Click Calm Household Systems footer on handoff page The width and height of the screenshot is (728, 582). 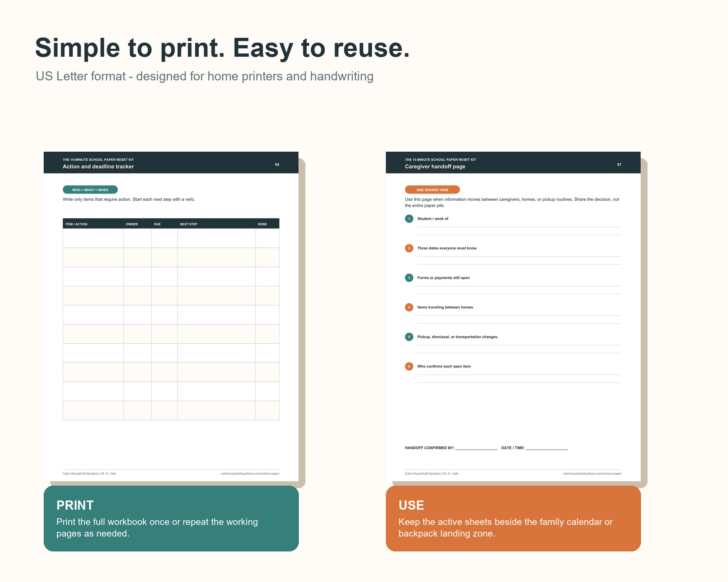coord(431,474)
